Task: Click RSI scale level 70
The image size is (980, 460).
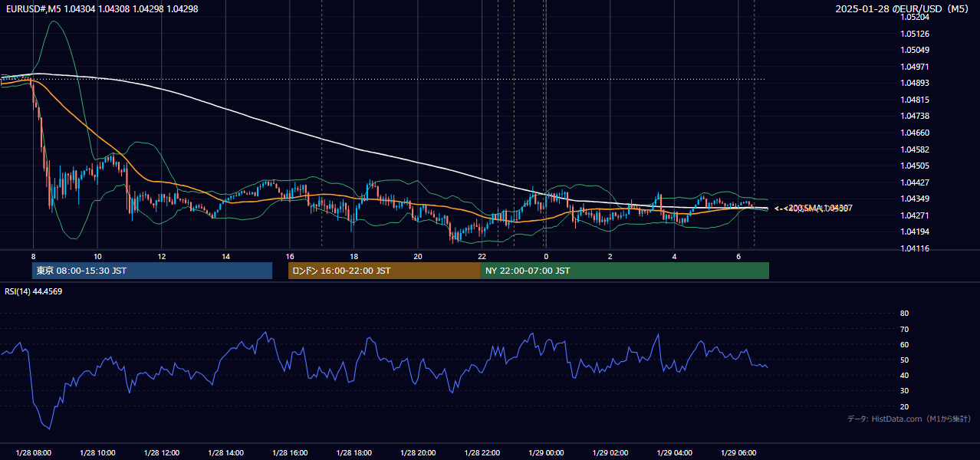Action: pos(904,329)
